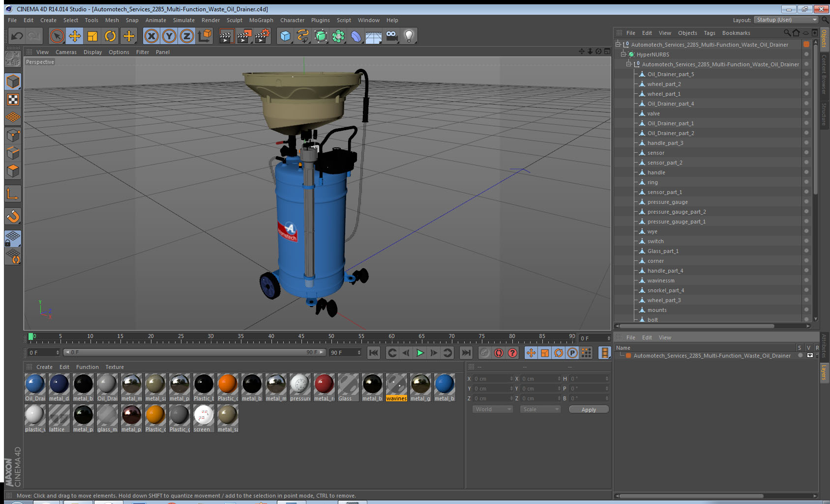Switch to Texture mode checkered icon
Viewport: 830px width, 504px height.
tap(13, 100)
